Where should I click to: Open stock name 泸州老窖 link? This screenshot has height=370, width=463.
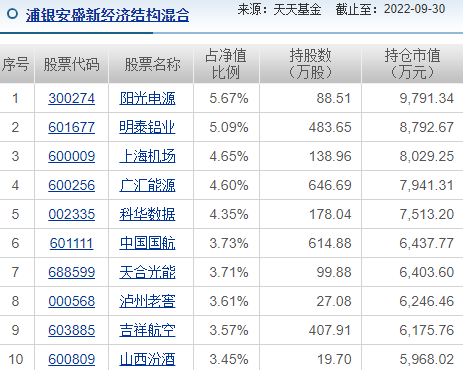pyautogui.click(x=147, y=301)
